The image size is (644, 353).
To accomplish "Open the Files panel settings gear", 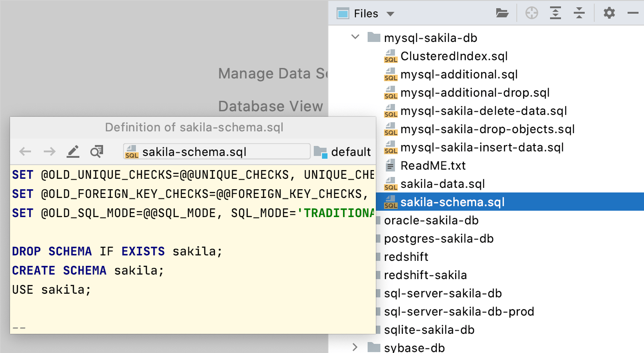I will 609,13.
